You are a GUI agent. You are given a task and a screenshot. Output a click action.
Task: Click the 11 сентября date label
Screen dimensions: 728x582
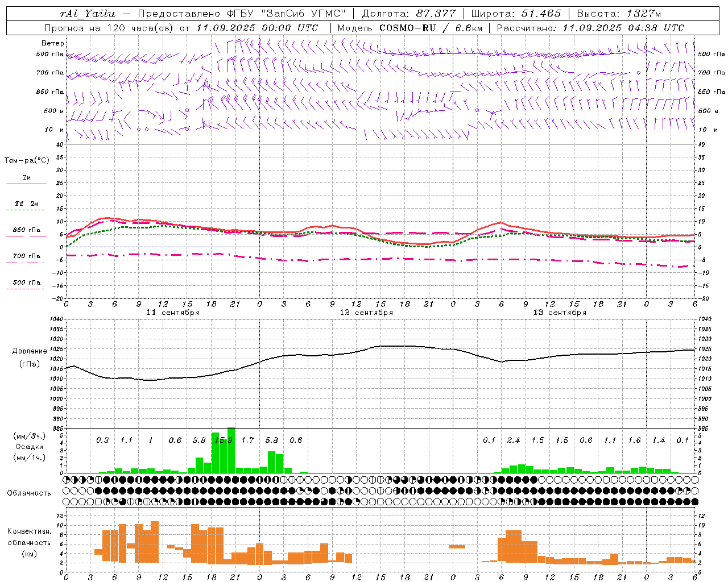pyautogui.click(x=173, y=313)
